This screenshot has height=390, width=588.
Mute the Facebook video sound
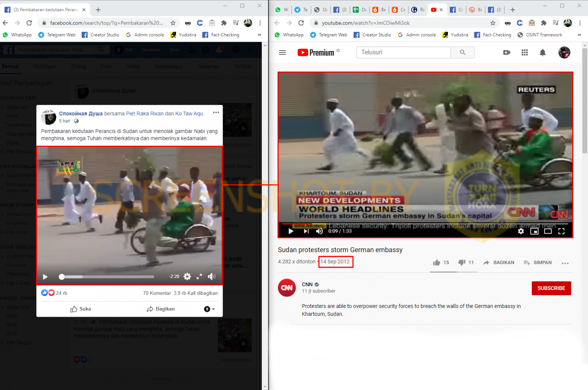click(211, 277)
